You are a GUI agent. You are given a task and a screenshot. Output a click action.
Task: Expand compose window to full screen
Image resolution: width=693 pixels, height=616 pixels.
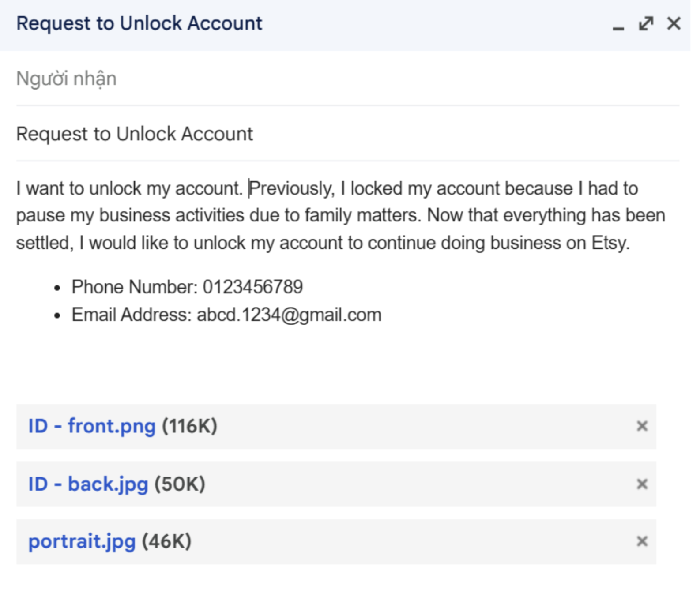(x=646, y=24)
